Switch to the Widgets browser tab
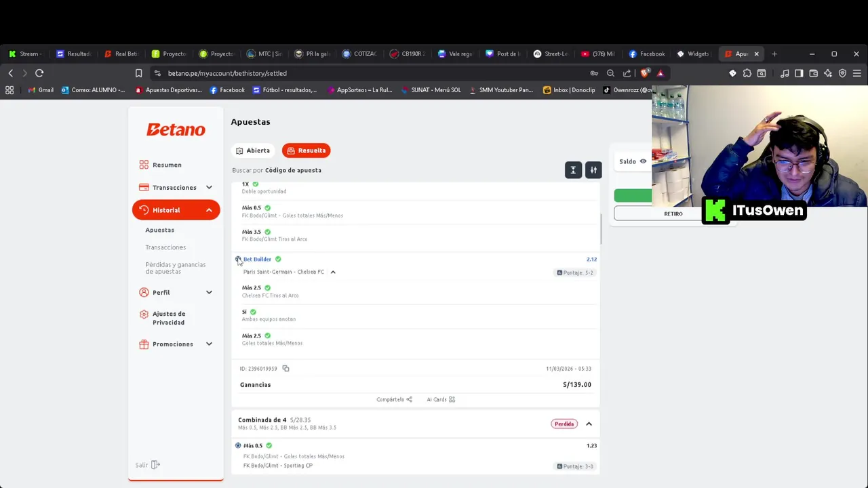The width and height of the screenshot is (868, 488). coord(693,54)
